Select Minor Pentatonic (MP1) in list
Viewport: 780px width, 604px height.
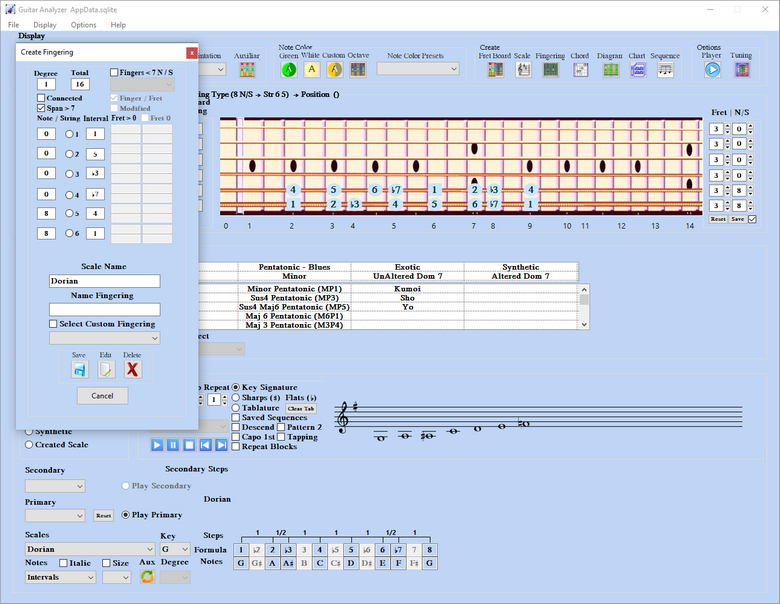pos(294,289)
